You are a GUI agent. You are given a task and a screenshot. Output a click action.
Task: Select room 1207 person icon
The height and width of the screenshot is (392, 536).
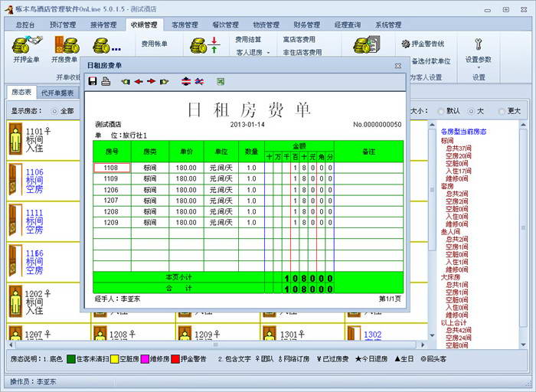coord(15,333)
